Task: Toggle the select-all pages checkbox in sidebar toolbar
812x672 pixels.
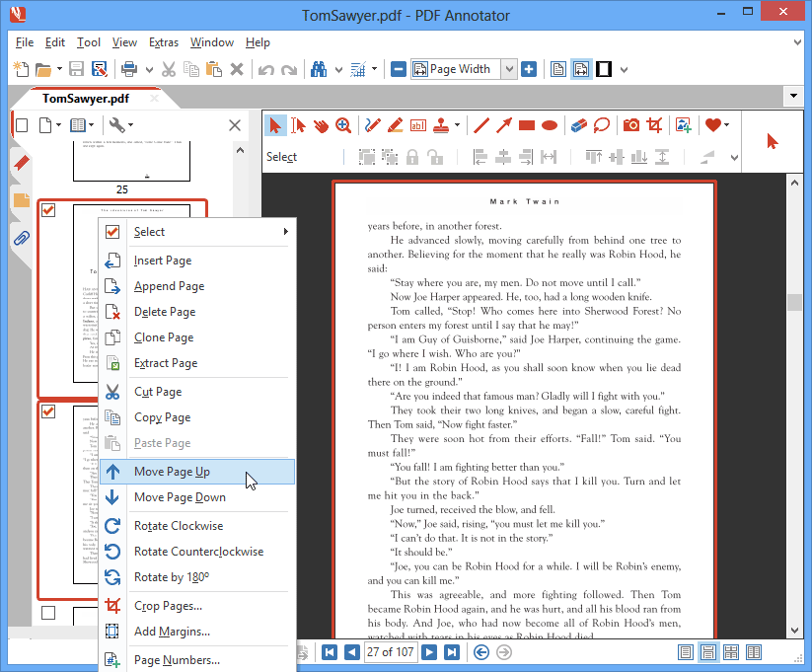Action: (x=22, y=125)
